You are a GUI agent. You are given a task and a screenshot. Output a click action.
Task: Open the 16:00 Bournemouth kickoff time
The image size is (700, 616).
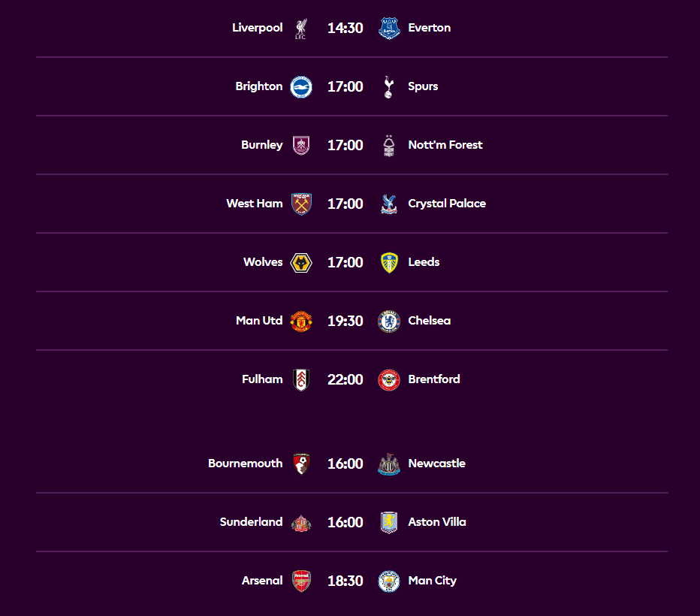pos(345,464)
